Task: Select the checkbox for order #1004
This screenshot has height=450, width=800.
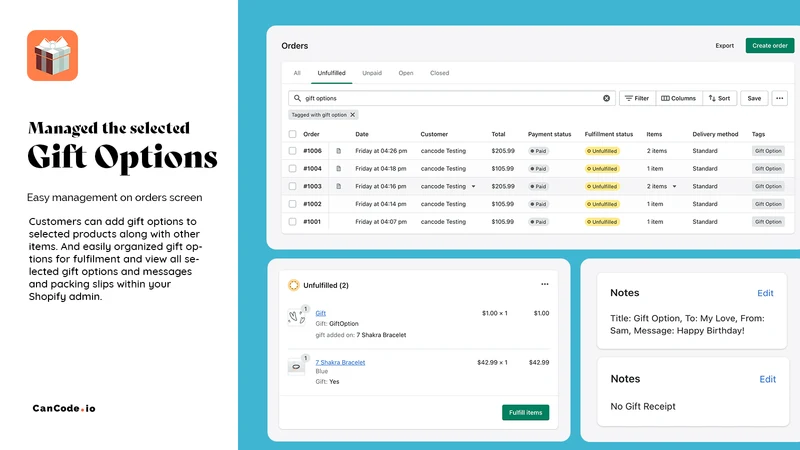Action: click(292, 168)
